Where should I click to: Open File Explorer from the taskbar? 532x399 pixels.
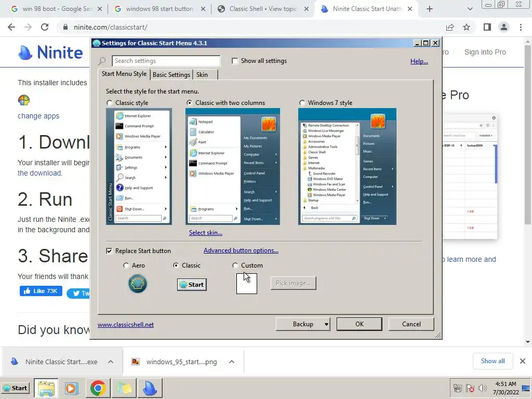point(46,388)
